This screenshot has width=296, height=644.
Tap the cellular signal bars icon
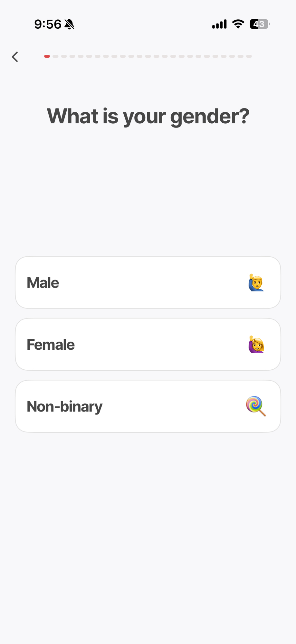(x=219, y=24)
